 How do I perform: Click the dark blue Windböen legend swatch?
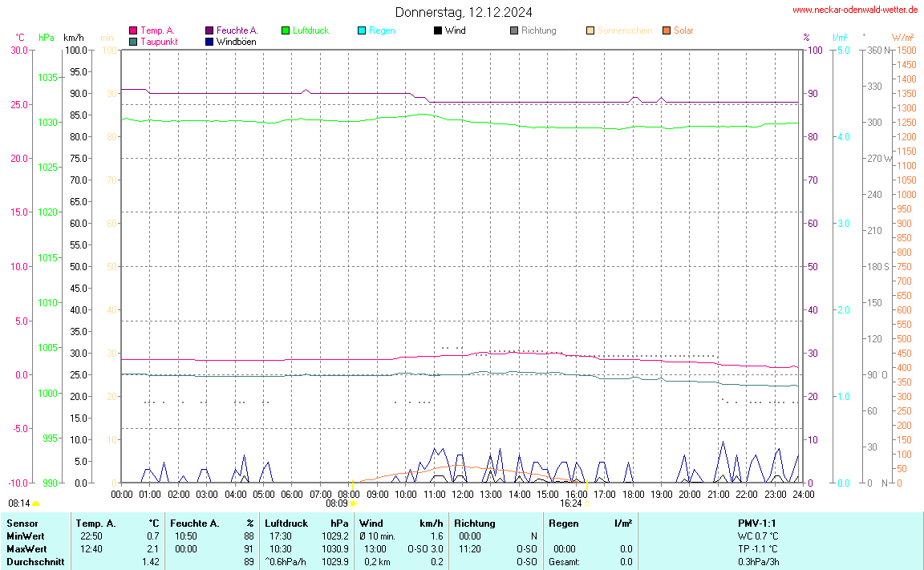[209, 41]
